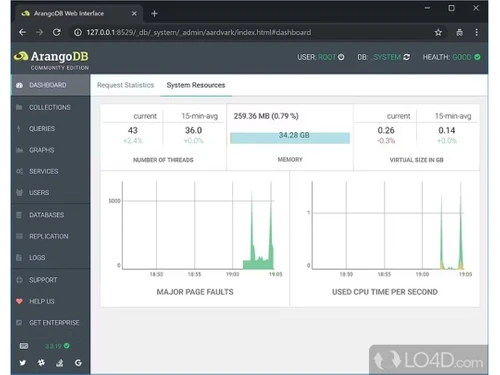Open Get Enterprise link

(x=50, y=323)
